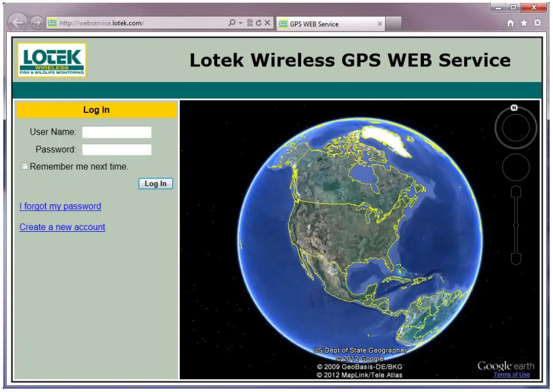Viewport: 553px width, 392px height.
Task: Toggle Compatibility View mode
Action: (250, 23)
